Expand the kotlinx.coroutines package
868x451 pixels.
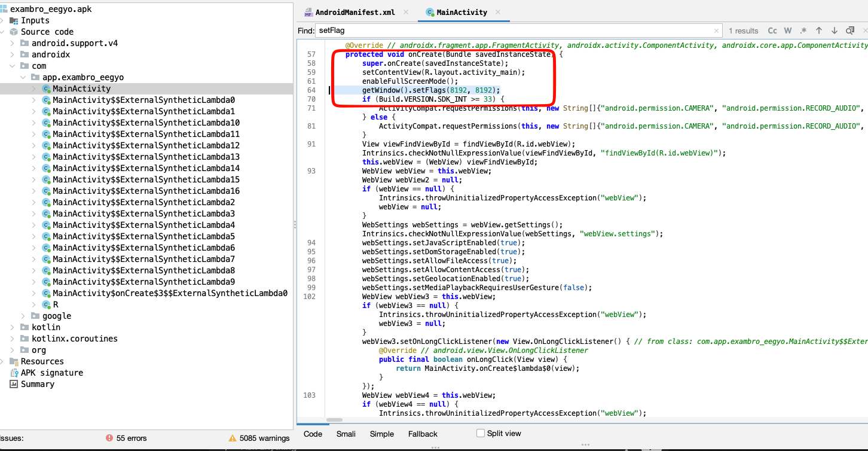(x=13, y=339)
